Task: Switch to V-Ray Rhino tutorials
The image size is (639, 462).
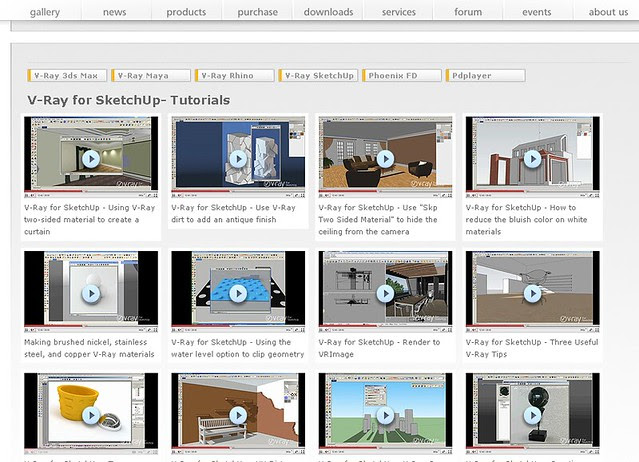Action: (234, 75)
